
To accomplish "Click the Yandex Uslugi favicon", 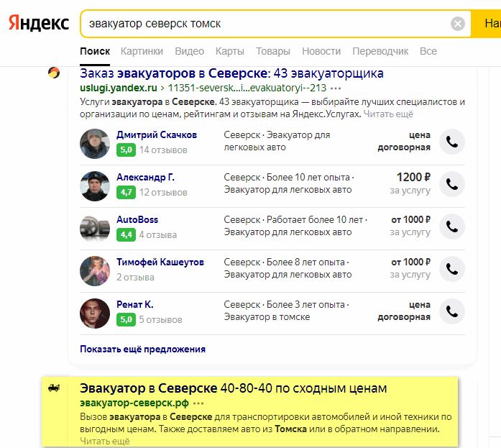I will tap(54, 73).
